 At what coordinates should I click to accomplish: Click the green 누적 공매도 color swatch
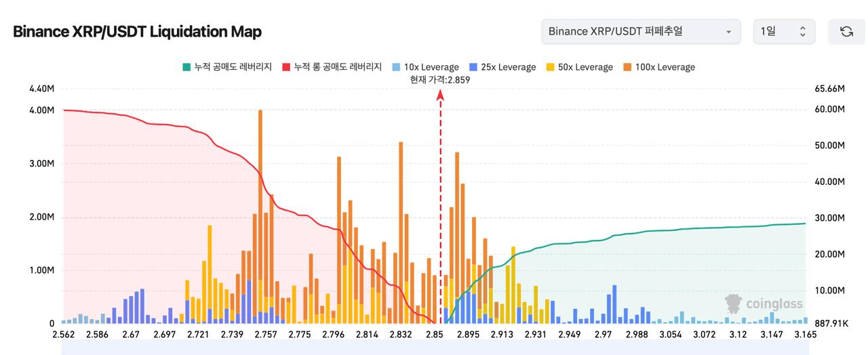(x=186, y=67)
